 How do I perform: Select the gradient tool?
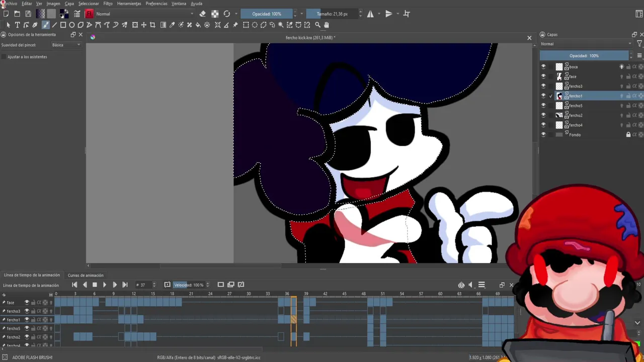(163, 25)
